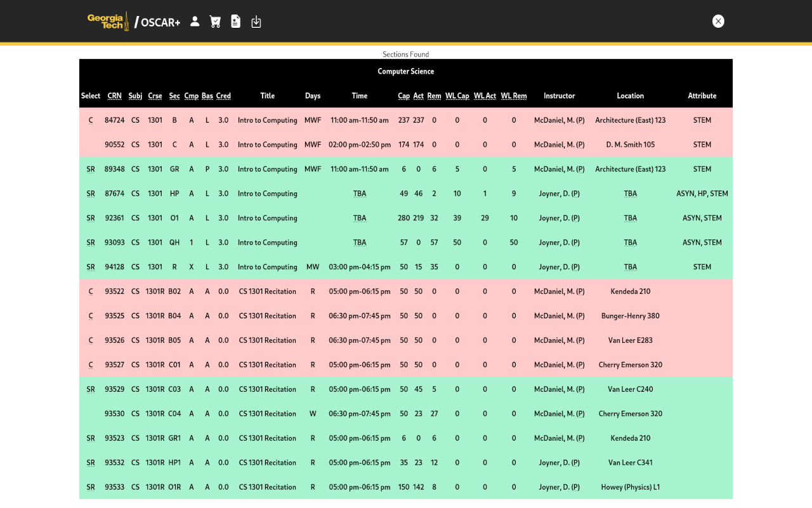This screenshot has width=812, height=508.
Task: Click 'Bunger-Henry 380' location cell
Action: (631, 316)
